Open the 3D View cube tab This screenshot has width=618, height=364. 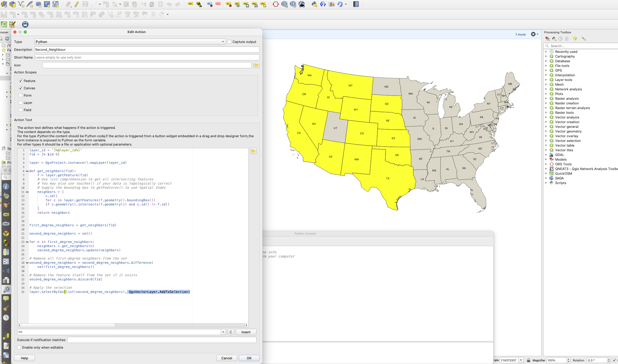coord(6,233)
